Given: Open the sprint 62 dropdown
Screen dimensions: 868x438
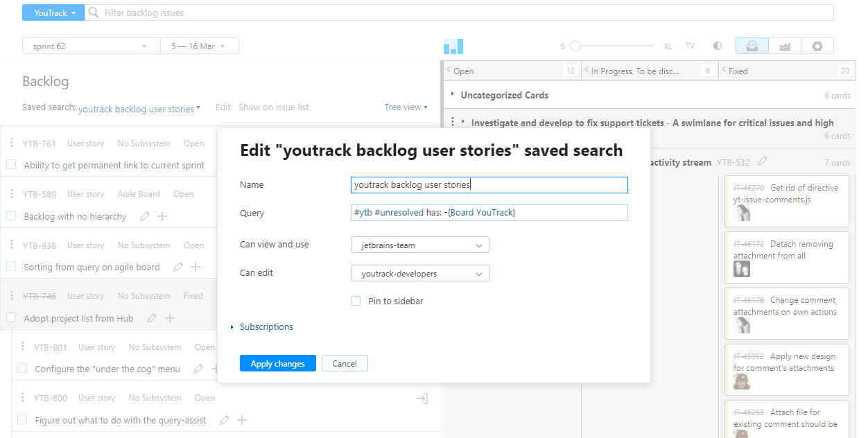Looking at the screenshot, I should click(90, 45).
